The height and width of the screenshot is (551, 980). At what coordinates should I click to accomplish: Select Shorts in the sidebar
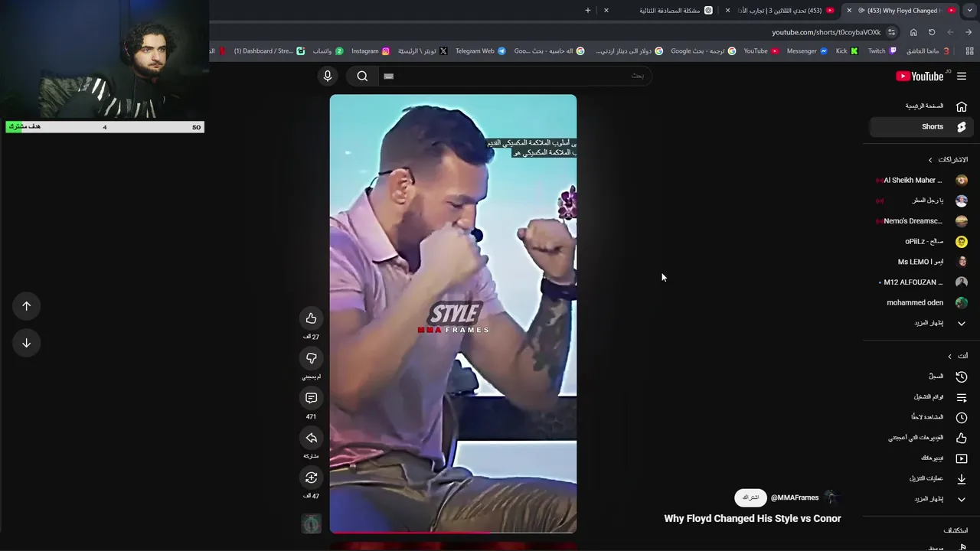click(923, 127)
